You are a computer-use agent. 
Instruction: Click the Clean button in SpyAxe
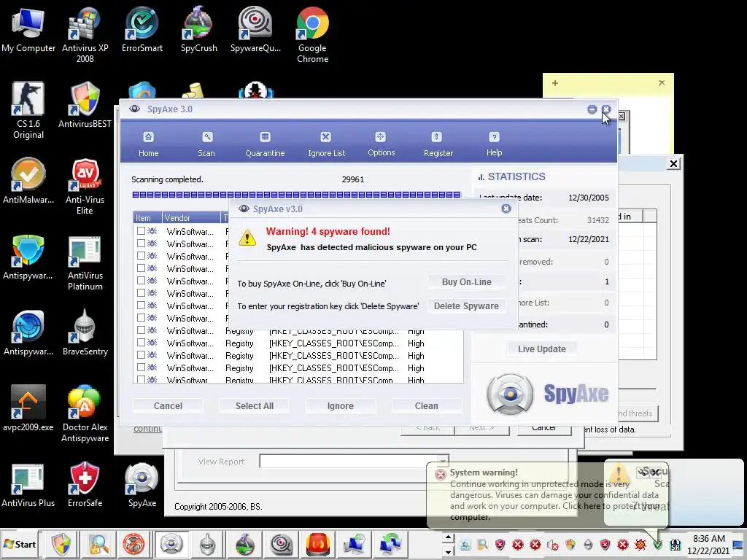[x=426, y=405]
